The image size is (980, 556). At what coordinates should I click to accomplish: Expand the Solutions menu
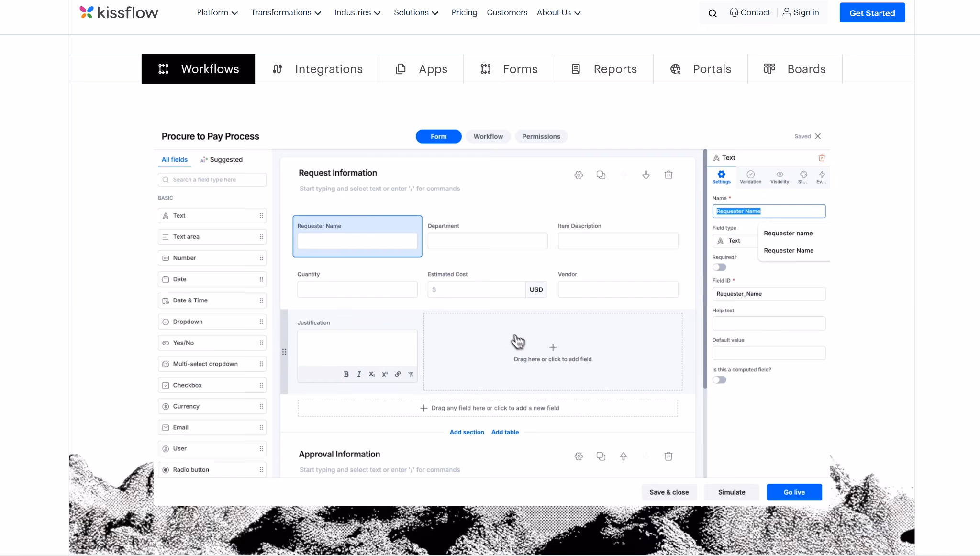416,13
